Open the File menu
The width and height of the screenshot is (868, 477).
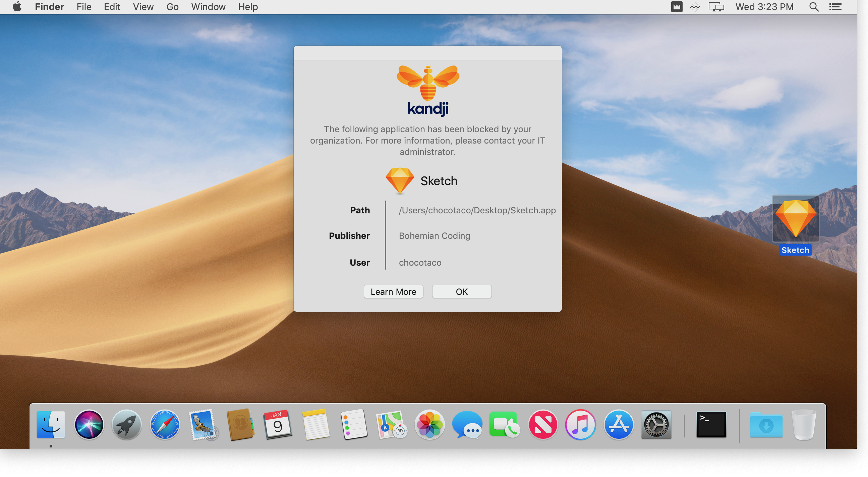[84, 7]
